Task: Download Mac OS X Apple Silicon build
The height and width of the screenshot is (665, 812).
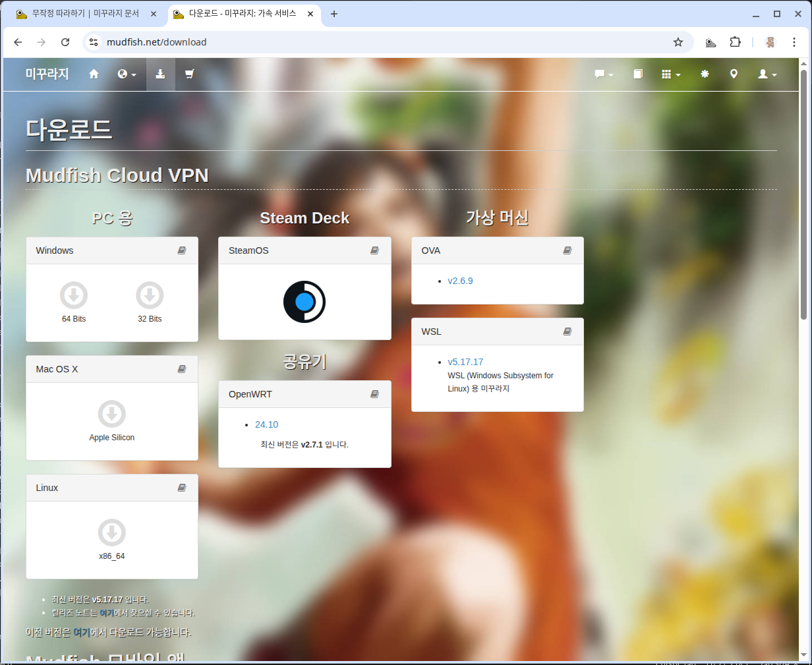Action: tap(112, 414)
